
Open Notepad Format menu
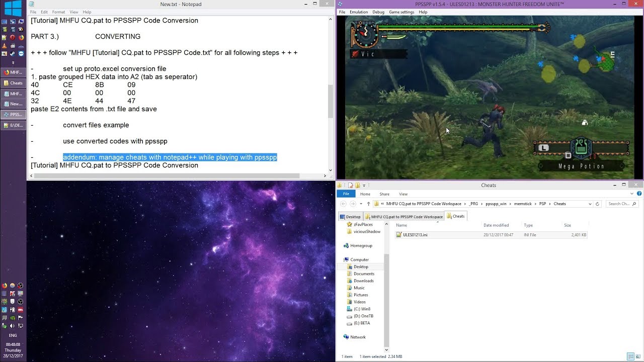pos(58,12)
